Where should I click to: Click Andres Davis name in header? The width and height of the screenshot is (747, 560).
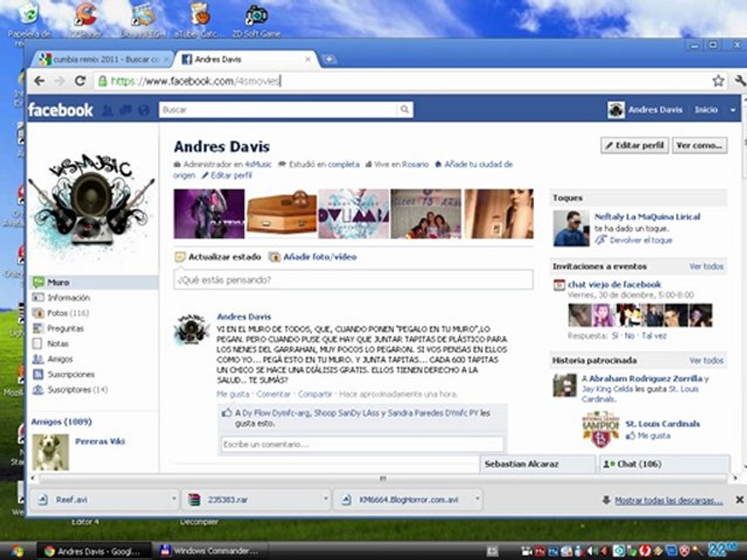(655, 110)
